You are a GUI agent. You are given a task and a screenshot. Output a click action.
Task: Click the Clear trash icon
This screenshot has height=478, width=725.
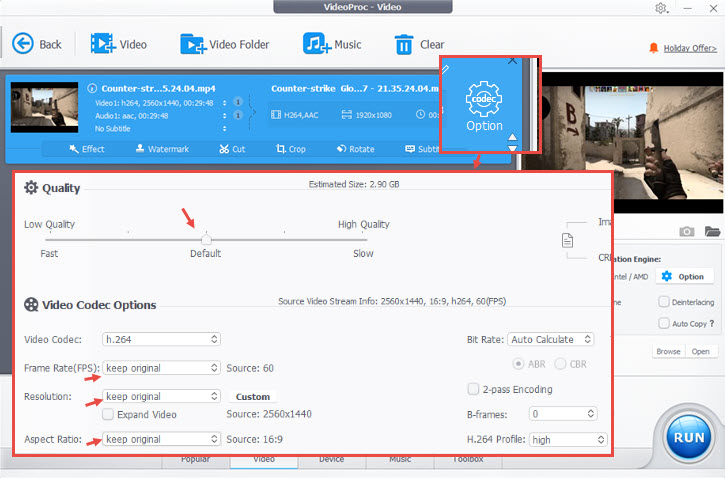pos(404,45)
